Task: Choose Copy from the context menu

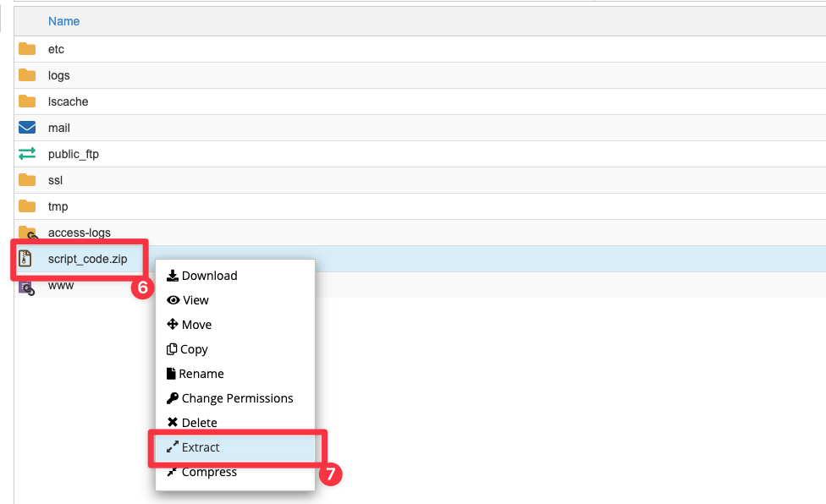Action: [194, 349]
